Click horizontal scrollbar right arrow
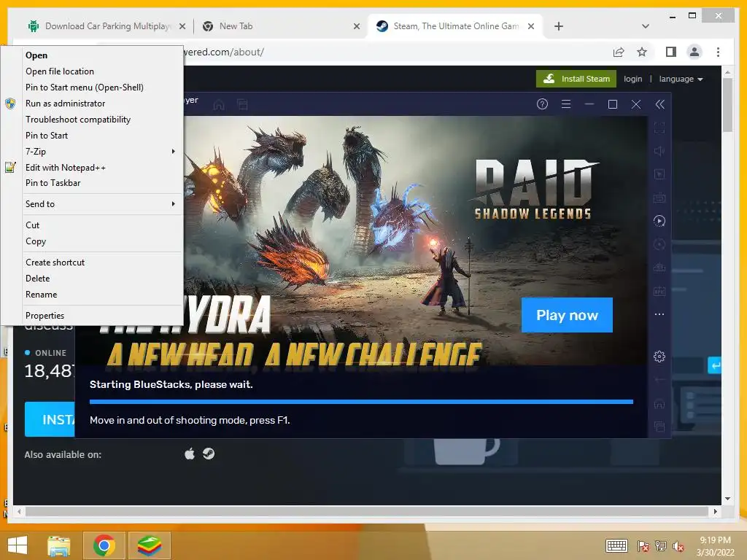This screenshot has width=747, height=560. [x=715, y=511]
